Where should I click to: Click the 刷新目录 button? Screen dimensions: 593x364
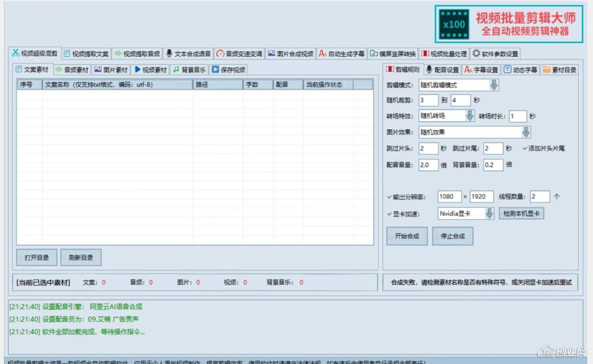(81, 257)
